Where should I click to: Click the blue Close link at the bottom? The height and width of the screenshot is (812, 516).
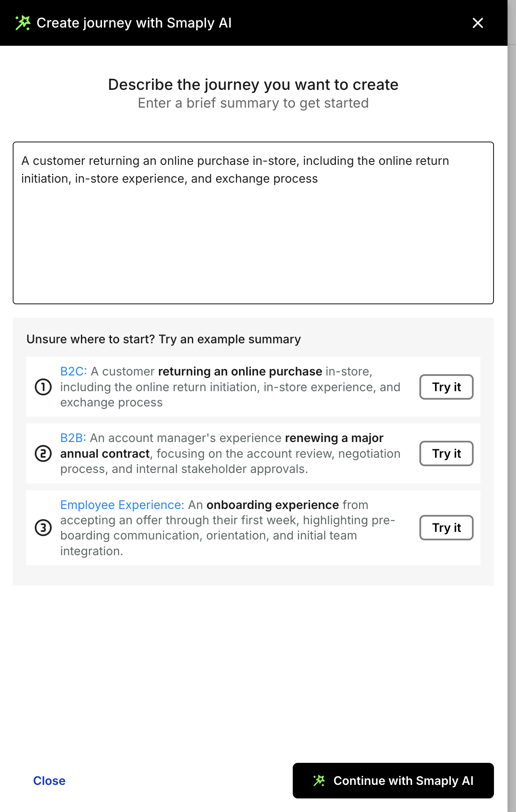tap(49, 781)
